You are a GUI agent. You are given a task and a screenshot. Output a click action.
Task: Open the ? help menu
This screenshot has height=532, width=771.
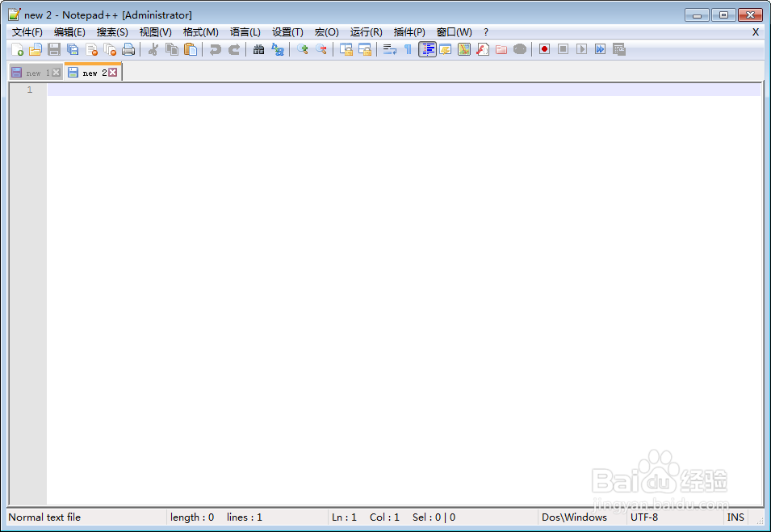click(486, 32)
